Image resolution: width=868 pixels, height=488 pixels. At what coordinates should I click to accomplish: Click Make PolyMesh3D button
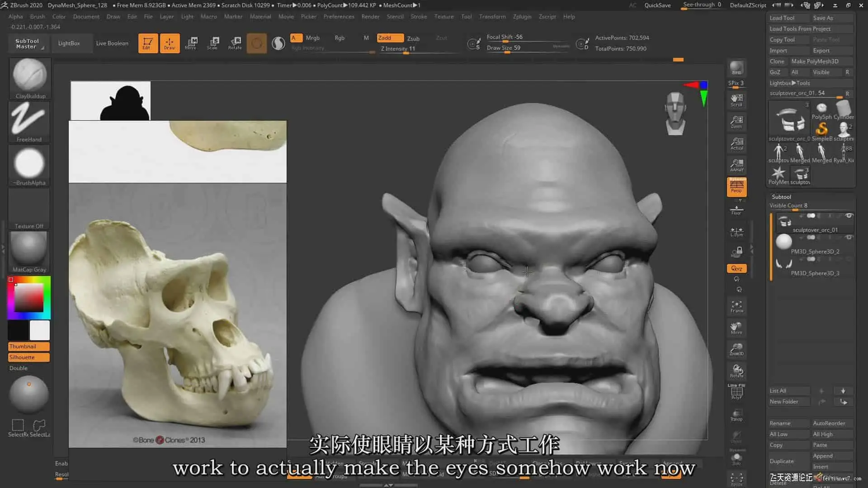tap(814, 61)
